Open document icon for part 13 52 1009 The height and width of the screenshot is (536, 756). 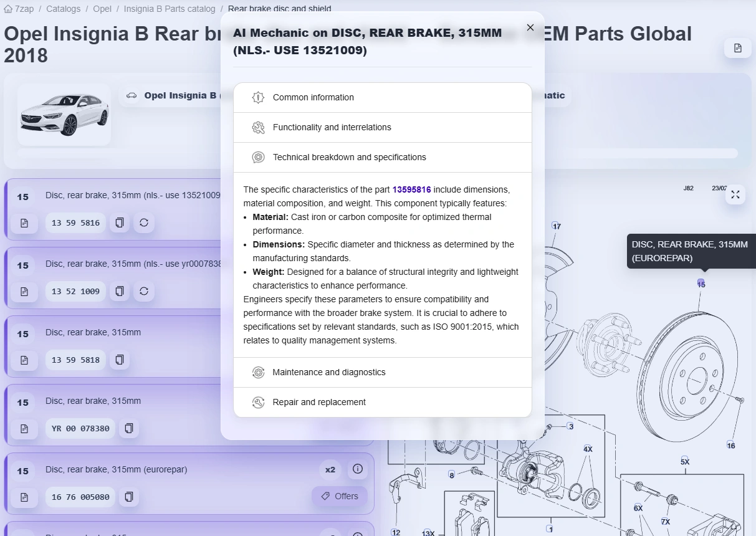[24, 291]
